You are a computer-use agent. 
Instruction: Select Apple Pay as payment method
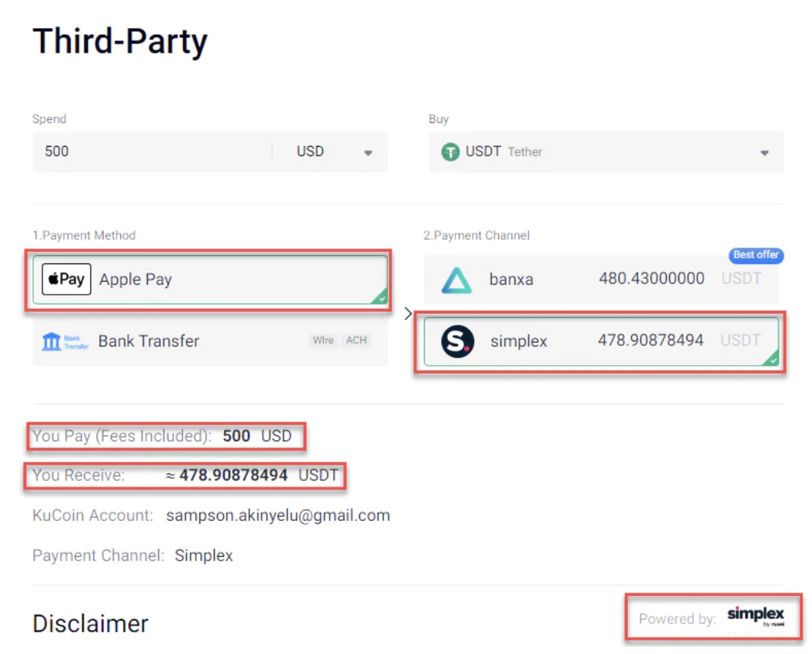pos(210,280)
